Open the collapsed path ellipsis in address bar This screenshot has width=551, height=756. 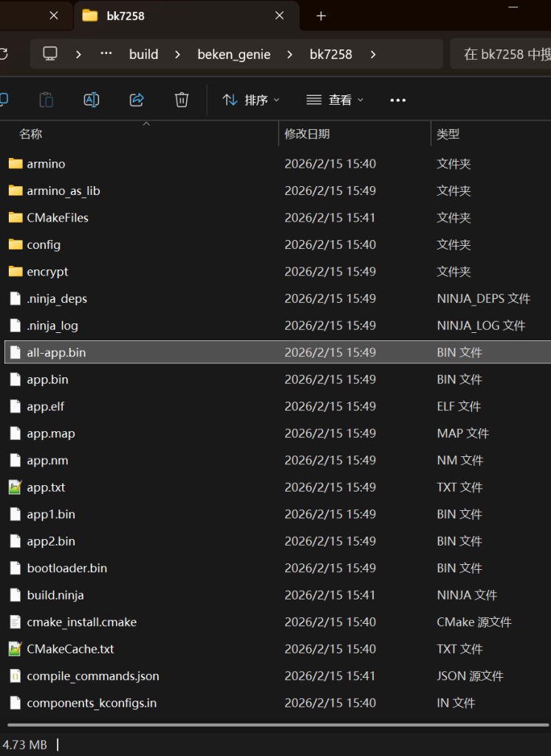pyautogui.click(x=106, y=53)
